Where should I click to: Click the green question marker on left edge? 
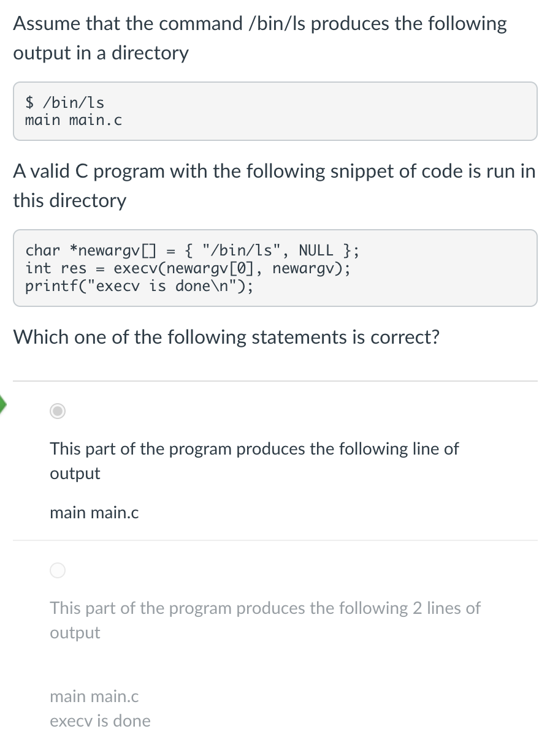tap(2, 404)
